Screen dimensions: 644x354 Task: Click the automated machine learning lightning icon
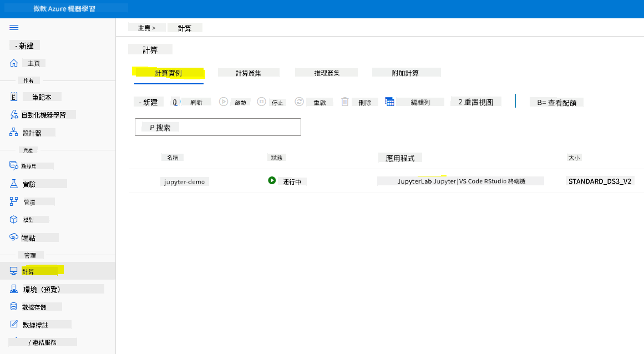tap(14, 114)
